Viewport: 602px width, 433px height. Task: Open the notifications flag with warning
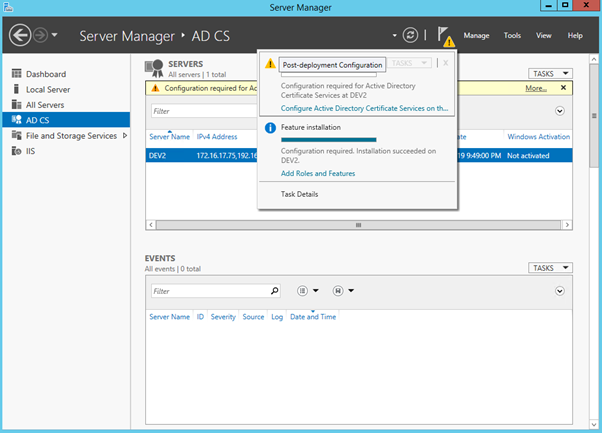(445, 37)
